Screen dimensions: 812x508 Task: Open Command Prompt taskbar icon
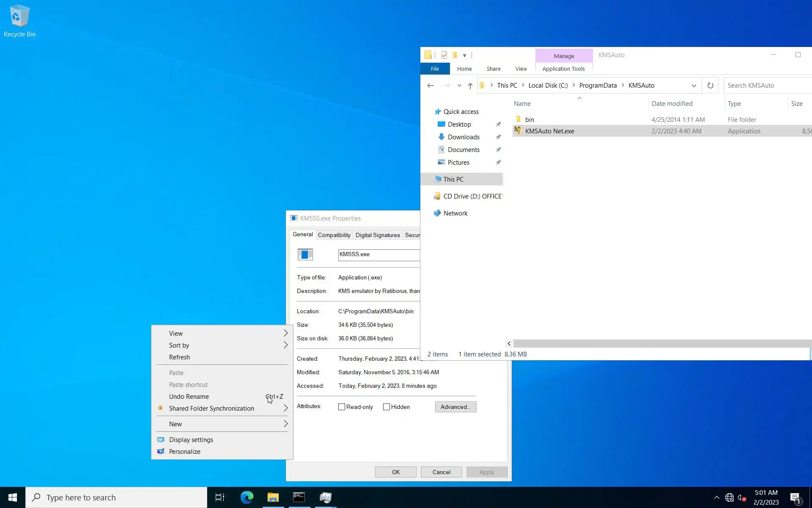click(299, 497)
